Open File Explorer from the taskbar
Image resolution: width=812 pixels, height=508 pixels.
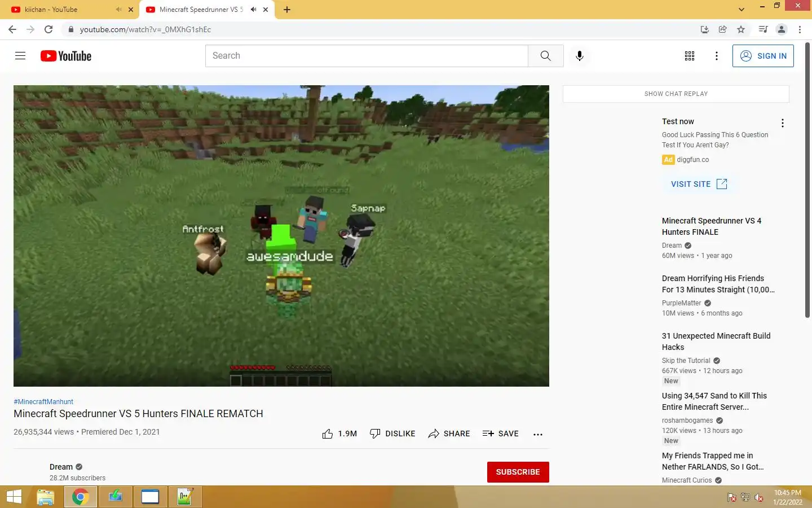click(46, 497)
